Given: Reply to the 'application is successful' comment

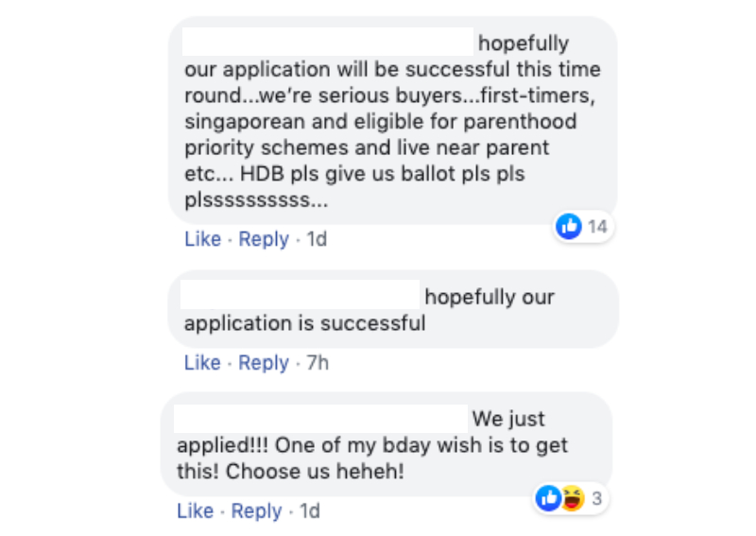Looking at the screenshot, I should 264,362.
